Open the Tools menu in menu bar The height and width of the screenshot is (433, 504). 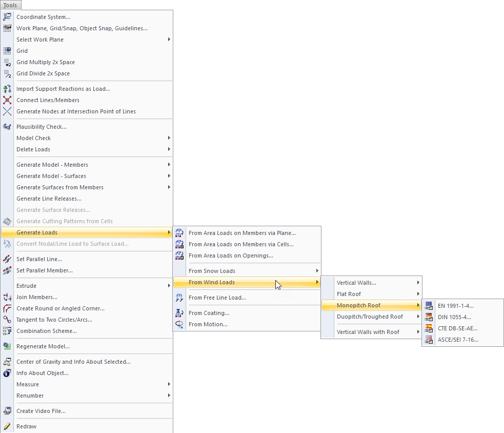point(10,5)
